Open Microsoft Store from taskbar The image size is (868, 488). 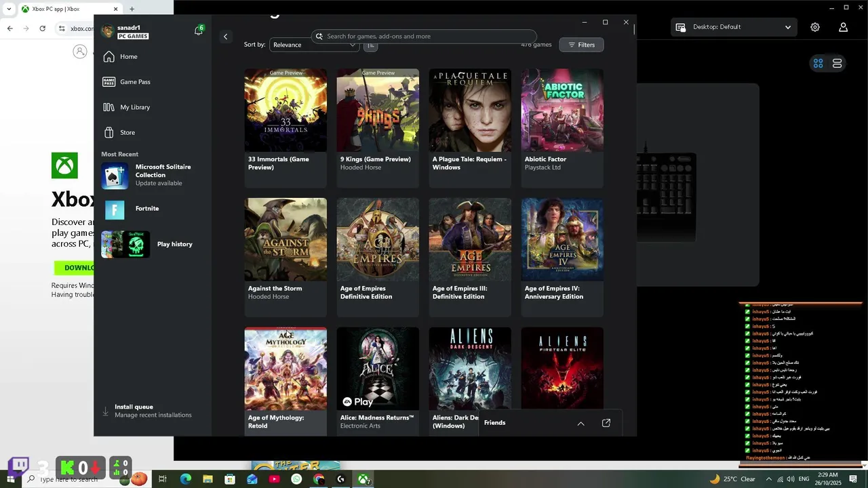click(x=230, y=479)
